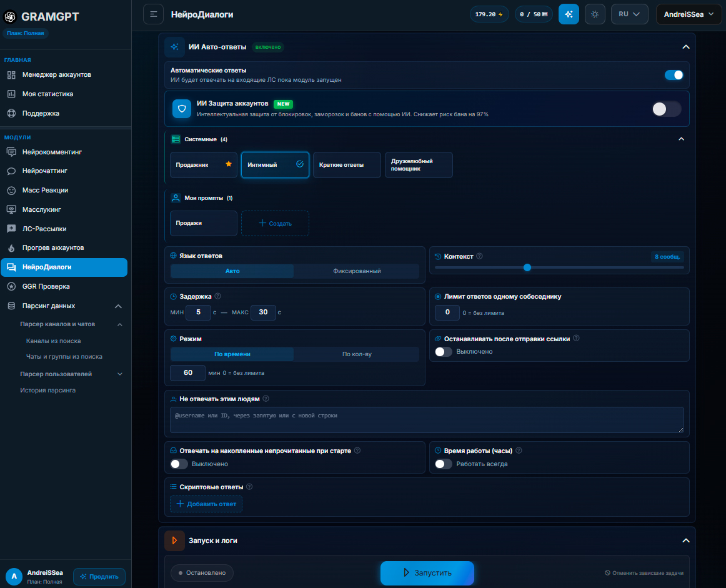Enable answering accumulated unread messages switch

[179, 464]
